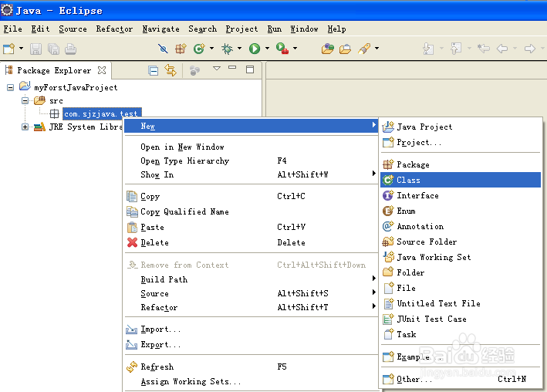Screen dimensions: 547x392
Task: Click the New Java Class toolbar icon
Action: coord(199,49)
